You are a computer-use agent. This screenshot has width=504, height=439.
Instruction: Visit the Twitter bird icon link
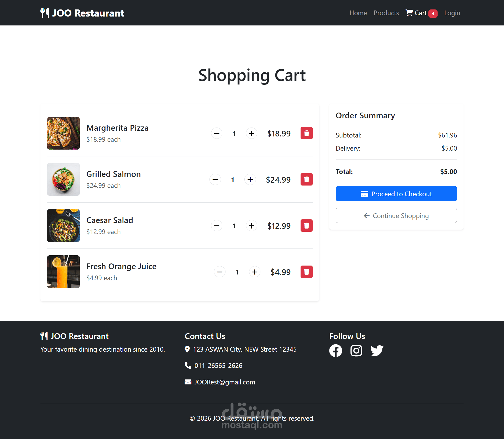pyautogui.click(x=377, y=351)
